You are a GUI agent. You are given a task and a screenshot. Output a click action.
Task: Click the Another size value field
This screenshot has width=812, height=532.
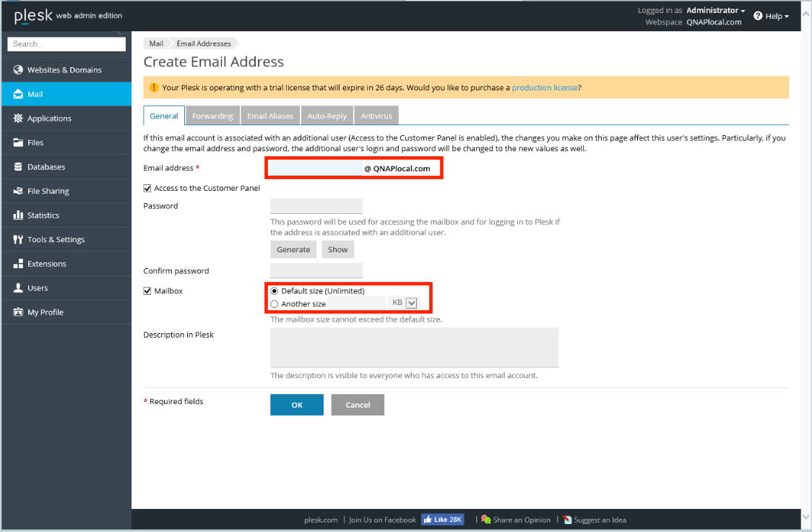coord(358,303)
